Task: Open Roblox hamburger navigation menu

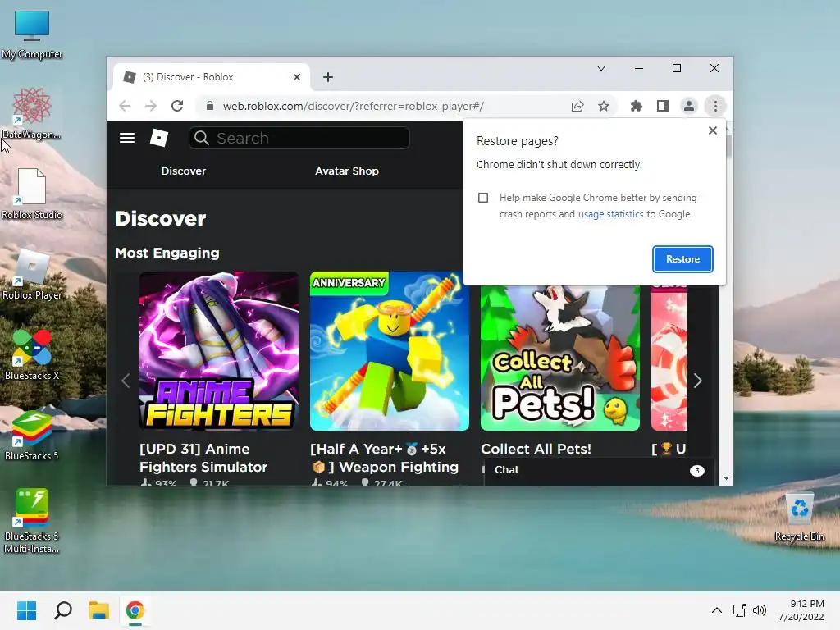Action: pos(127,138)
